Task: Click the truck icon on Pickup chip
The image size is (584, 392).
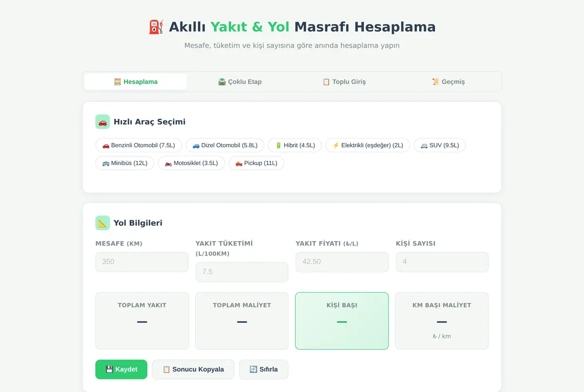Action: click(x=239, y=163)
